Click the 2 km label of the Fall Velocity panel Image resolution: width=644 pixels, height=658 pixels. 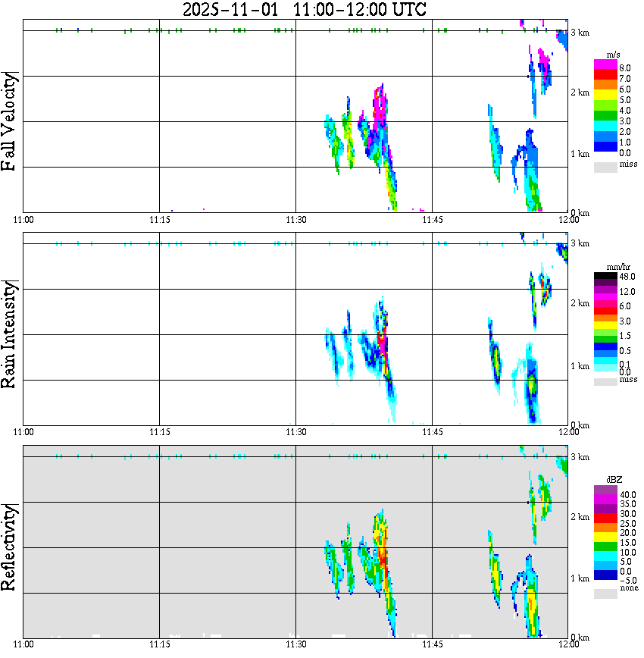[x=580, y=92]
